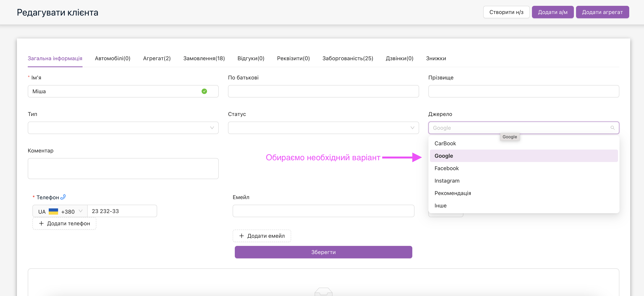Click the green checkmark in the name field
This screenshot has height=296, width=644.
click(204, 91)
